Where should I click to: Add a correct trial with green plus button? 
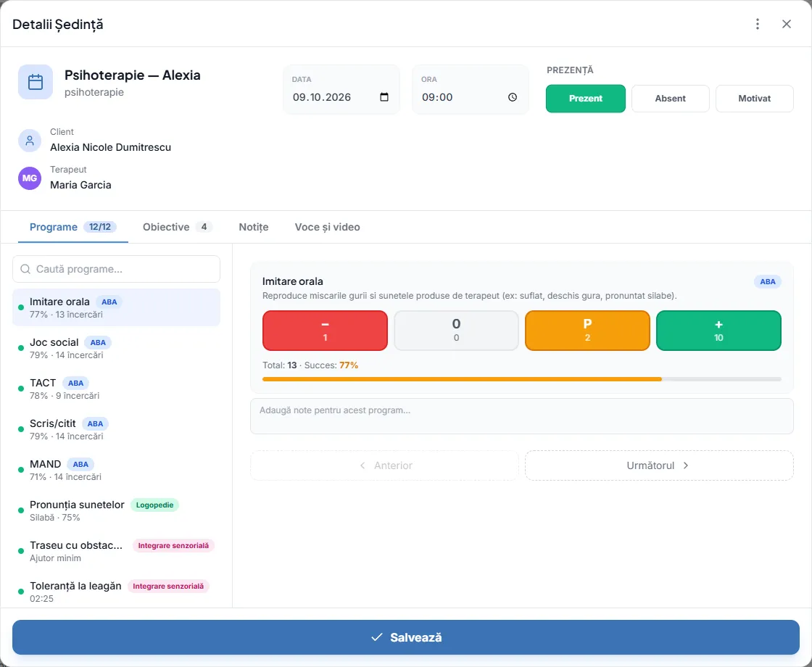pyautogui.click(x=718, y=331)
